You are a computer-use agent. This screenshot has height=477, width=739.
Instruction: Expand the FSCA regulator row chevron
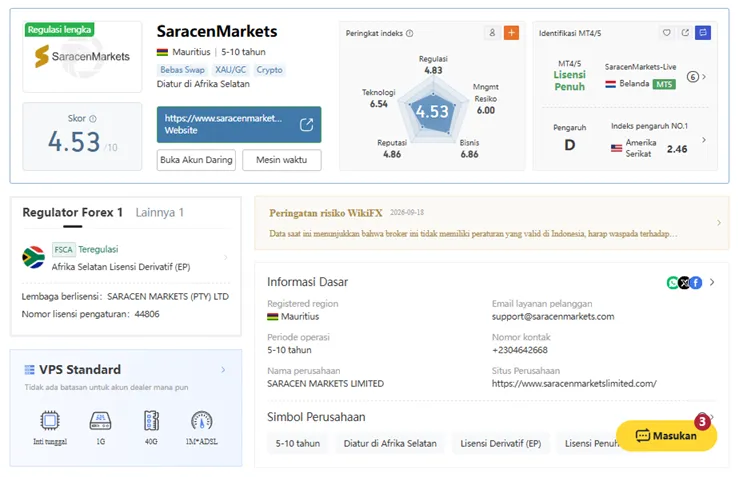(x=226, y=257)
